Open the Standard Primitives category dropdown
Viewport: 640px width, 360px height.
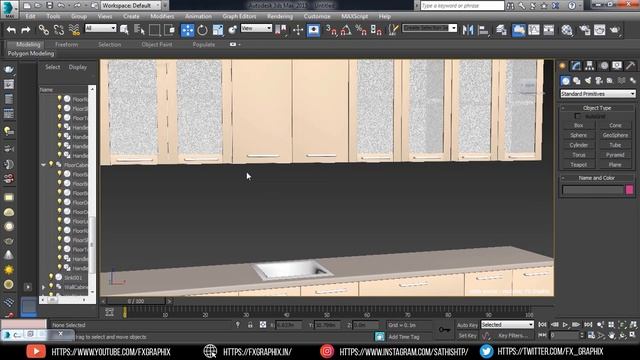pos(598,94)
